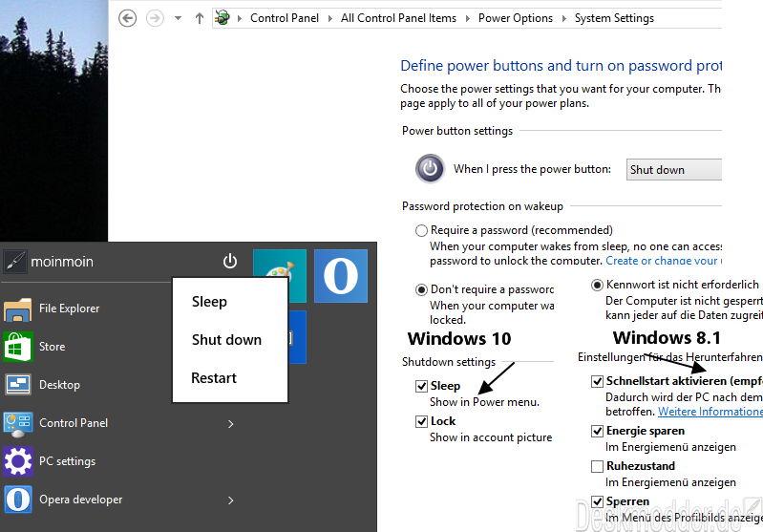
Task: Toggle the Sleep checkbox
Action: click(x=421, y=386)
